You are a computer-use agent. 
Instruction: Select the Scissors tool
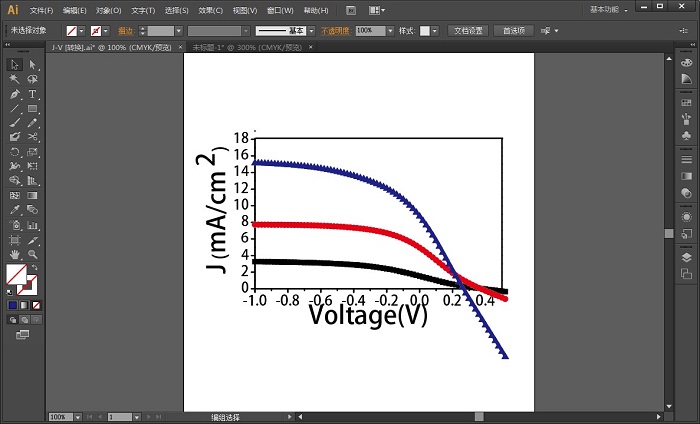(32, 137)
